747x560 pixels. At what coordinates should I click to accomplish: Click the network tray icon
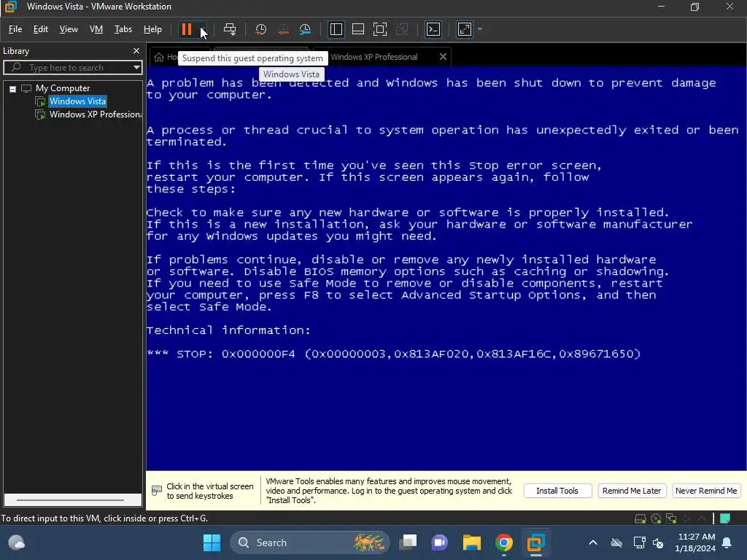pos(639,542)
